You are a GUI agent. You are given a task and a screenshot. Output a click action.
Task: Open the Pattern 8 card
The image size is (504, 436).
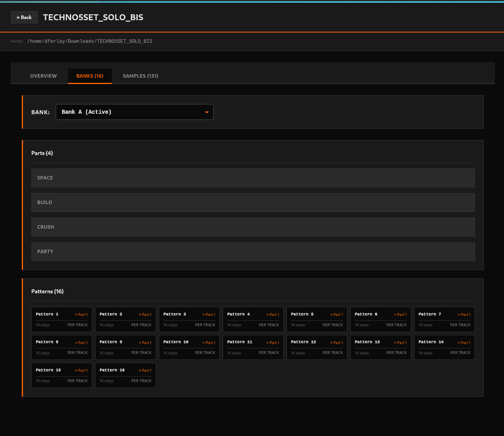point(61,347)
